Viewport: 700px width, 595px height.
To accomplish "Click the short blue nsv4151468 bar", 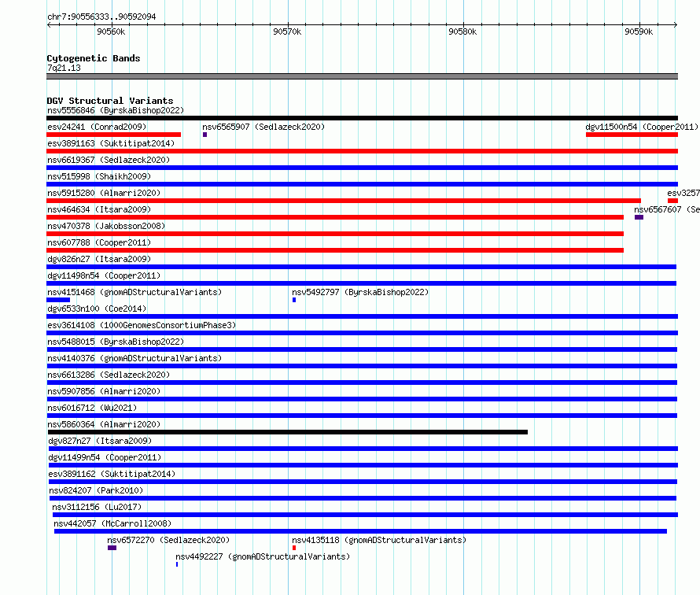I will click(x=58, y=300).
